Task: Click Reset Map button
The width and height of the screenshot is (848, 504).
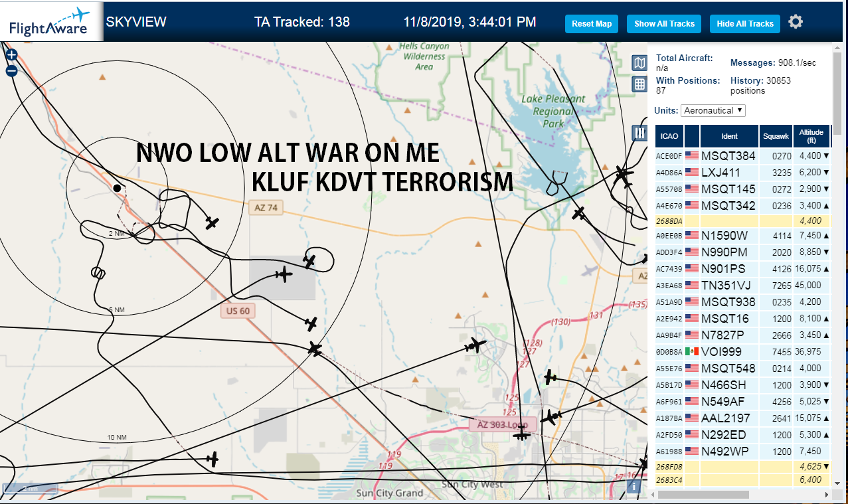Action: 592,24
